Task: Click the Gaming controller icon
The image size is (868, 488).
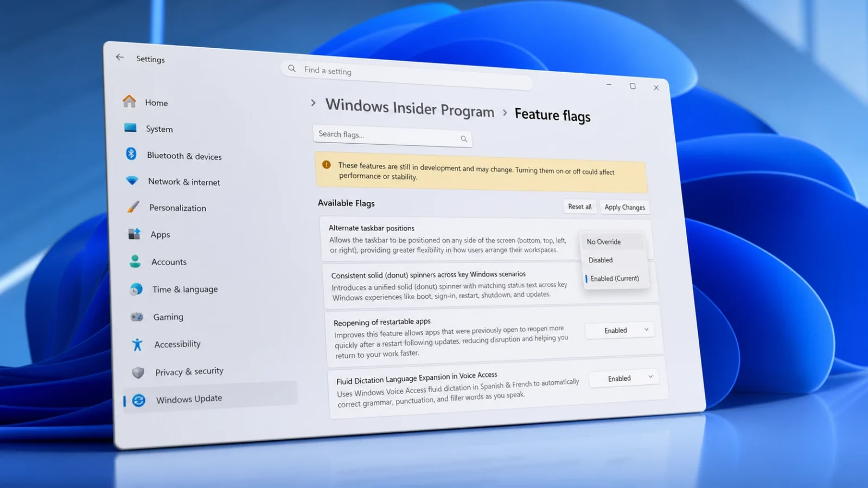Action: 137,317
